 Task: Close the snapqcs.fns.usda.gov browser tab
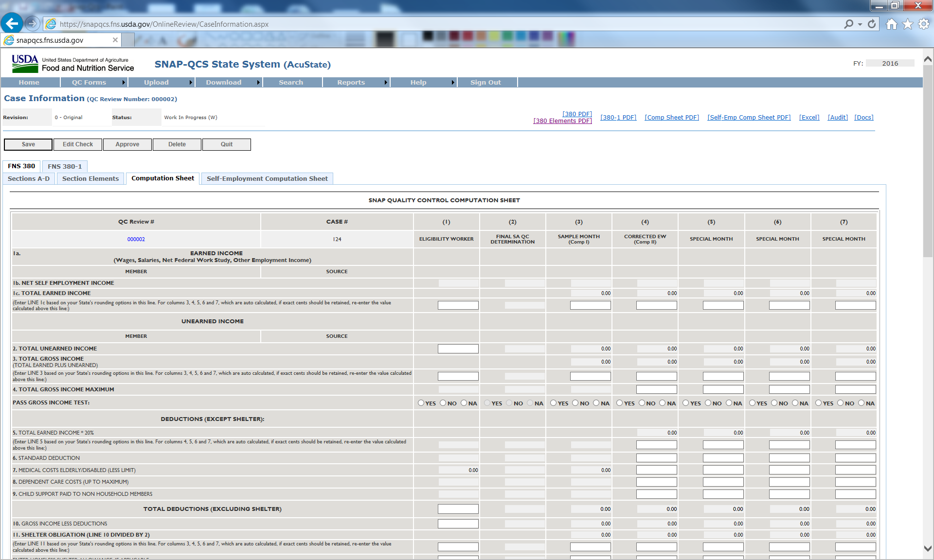(115, 40)
